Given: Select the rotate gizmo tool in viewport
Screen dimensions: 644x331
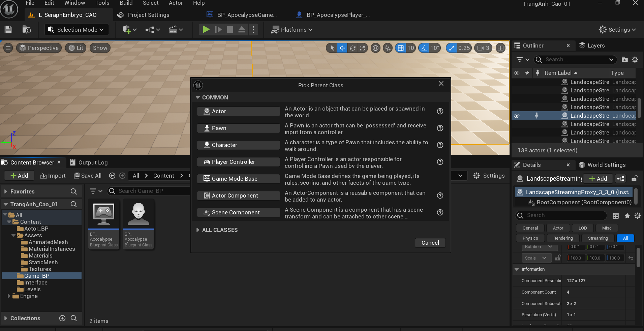Looking at the screenshot, I should click(352, 48).
